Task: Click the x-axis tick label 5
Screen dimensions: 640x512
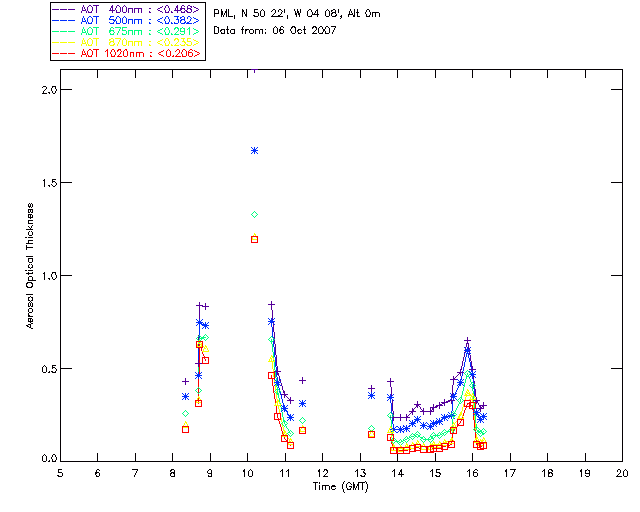Action: (x=60, y=473)
